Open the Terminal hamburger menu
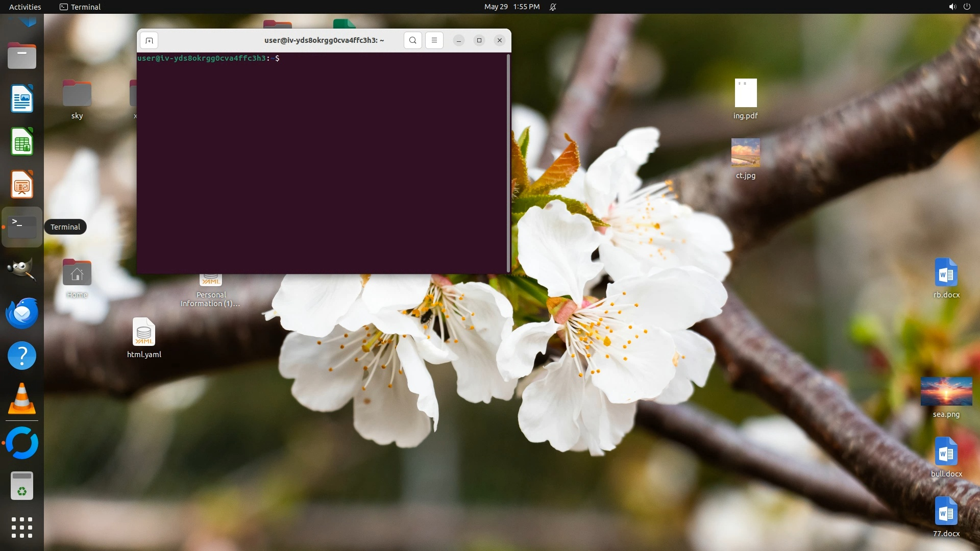980x551 pixels. coord(434,40)
